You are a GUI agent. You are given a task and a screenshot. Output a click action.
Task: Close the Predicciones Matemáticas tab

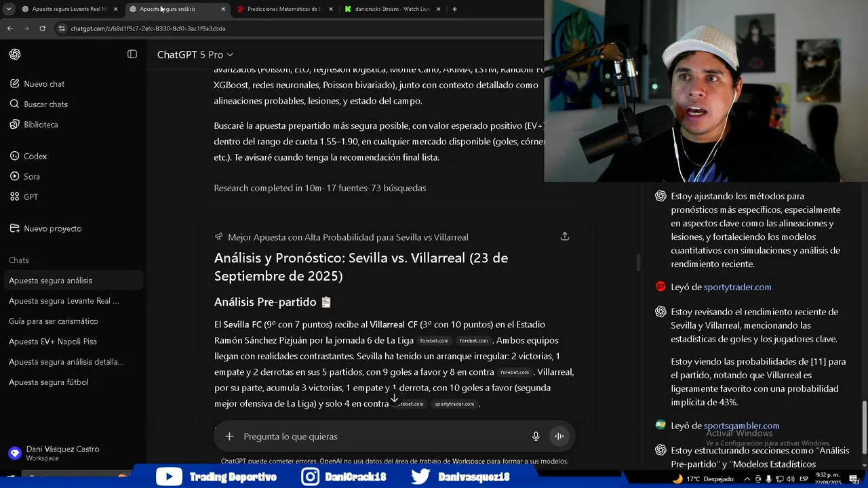point(331,9)
